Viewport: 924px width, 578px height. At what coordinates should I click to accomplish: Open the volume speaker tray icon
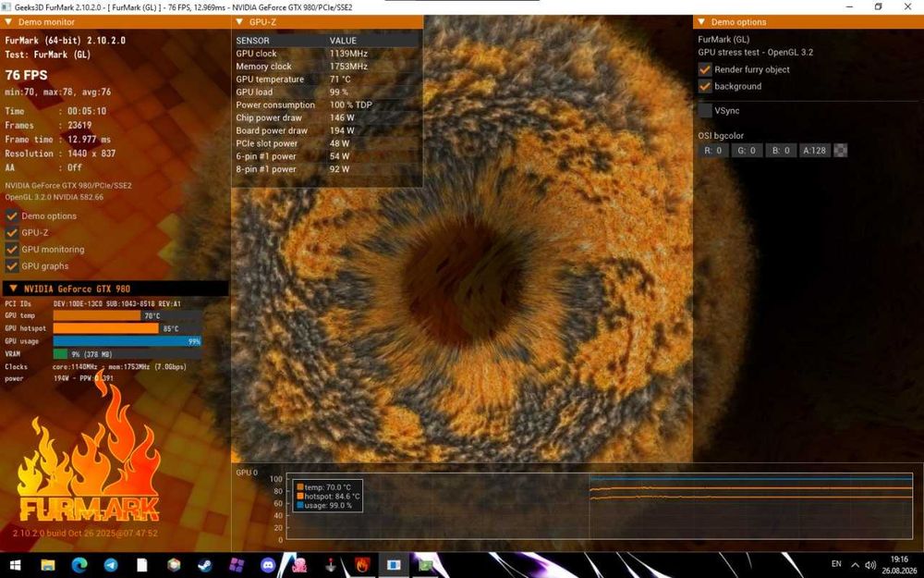[870, 565]
